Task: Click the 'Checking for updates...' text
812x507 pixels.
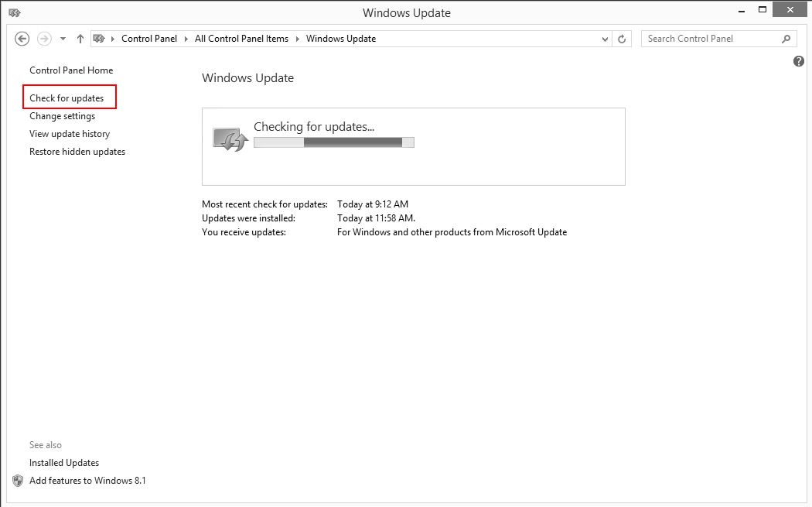Action: tap(314, 127)
